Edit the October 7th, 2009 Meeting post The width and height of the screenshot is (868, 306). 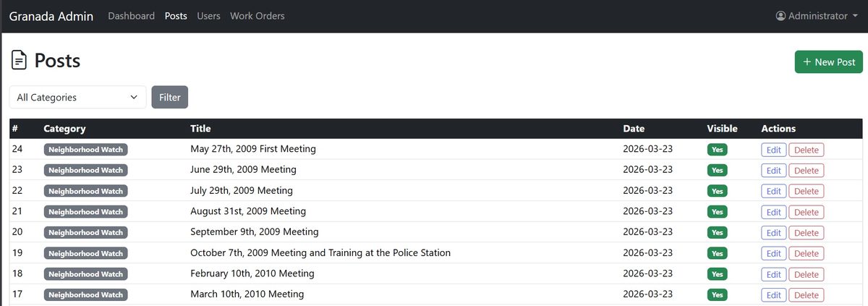pyautogui.click(x=774, y=254)
